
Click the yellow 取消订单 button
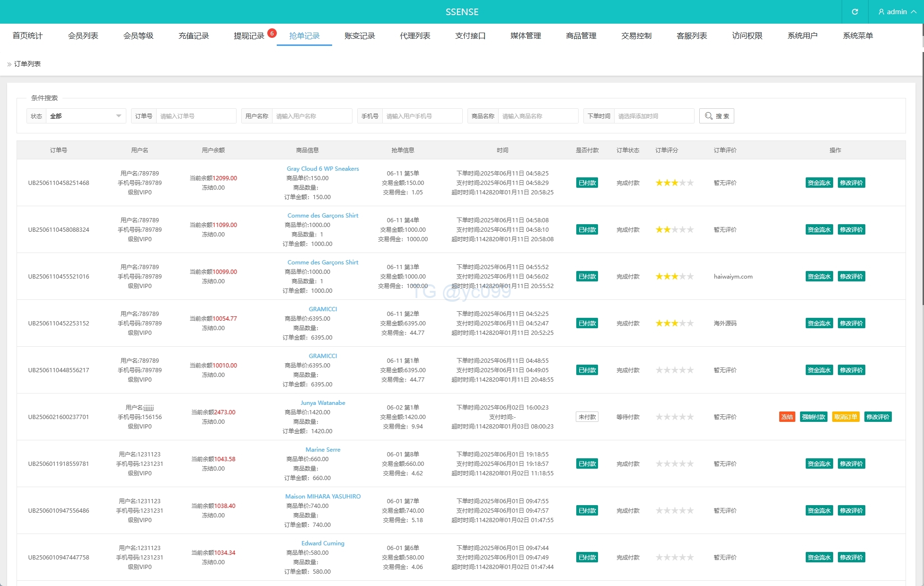pos(845,417)
